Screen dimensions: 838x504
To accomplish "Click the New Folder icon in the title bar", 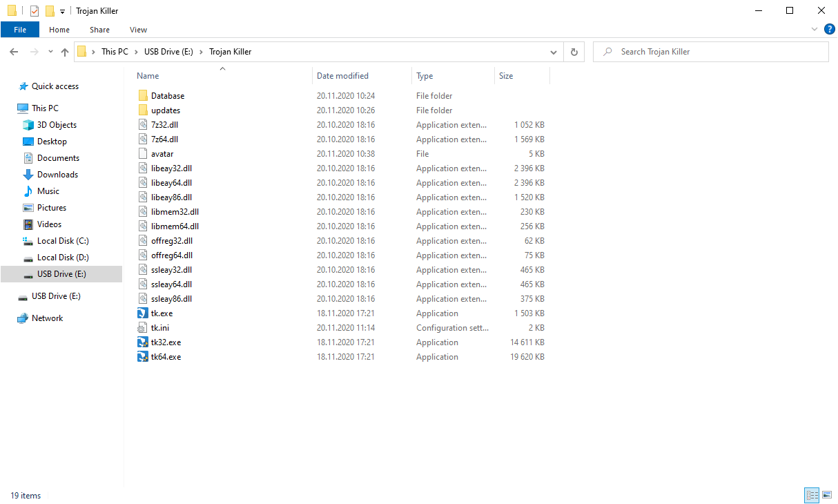I will point(50,11).
